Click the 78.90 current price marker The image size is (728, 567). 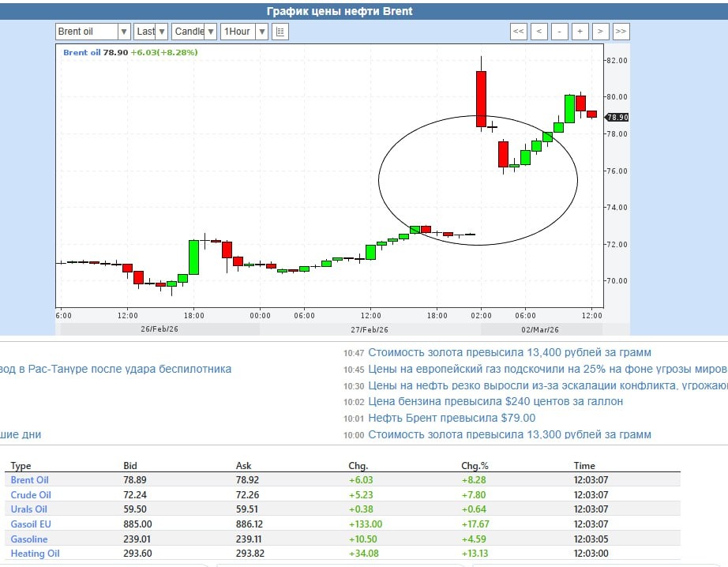(617, 117)
